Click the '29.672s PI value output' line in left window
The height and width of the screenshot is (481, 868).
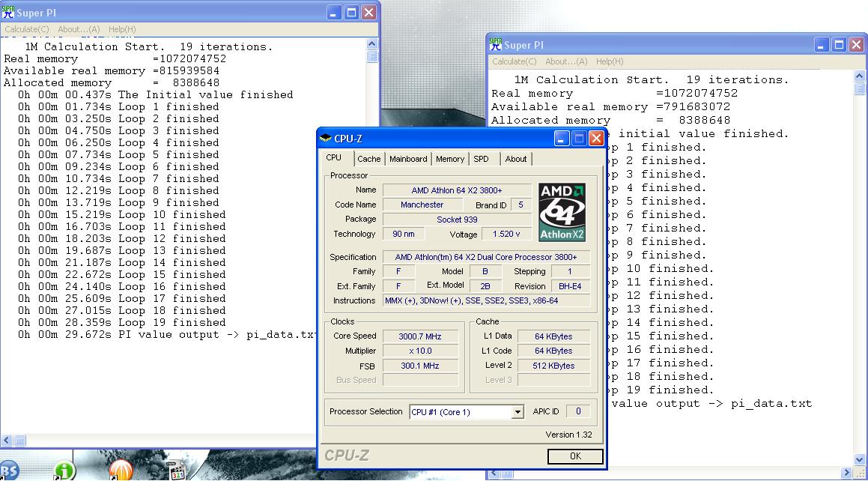click(168, 335)
